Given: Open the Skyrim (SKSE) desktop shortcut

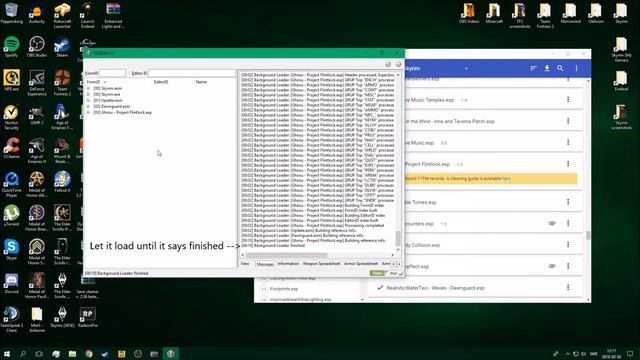Looking at the screenshot, I should pos(62,317).
